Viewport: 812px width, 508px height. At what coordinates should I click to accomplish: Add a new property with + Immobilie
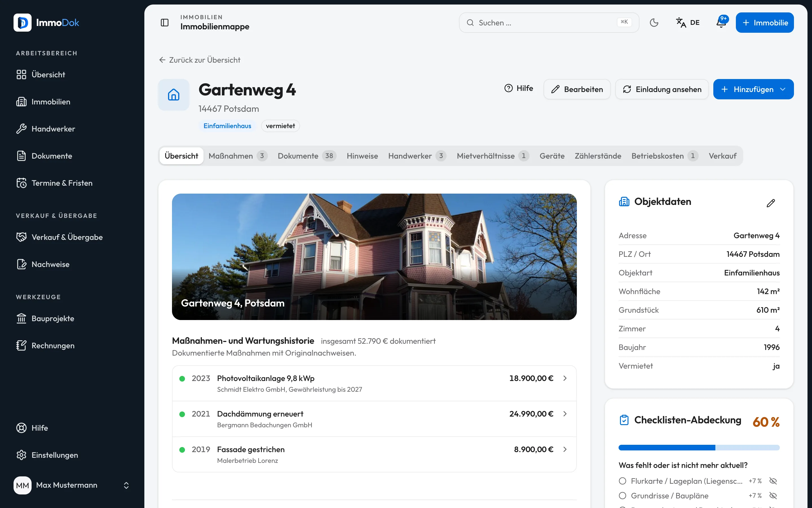click(765, 23)
